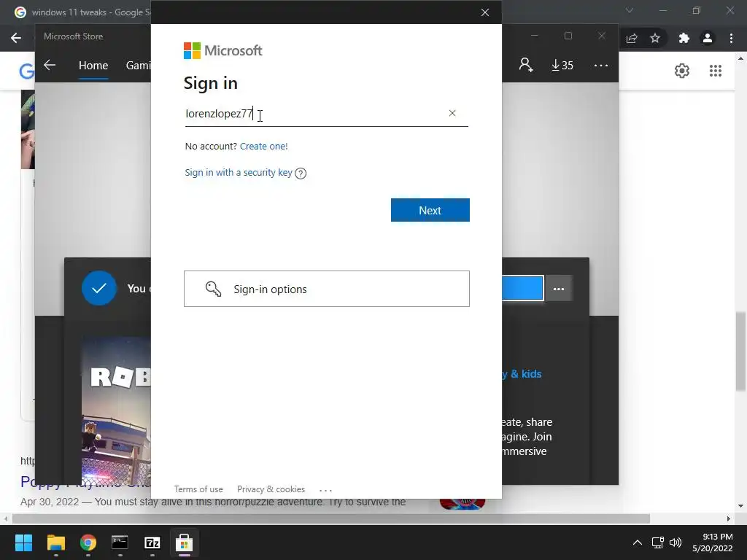The width and height of the screenshot is (747, 560).
Task: Open Chrome tab search chevron
Action: (x=630, y=10)
